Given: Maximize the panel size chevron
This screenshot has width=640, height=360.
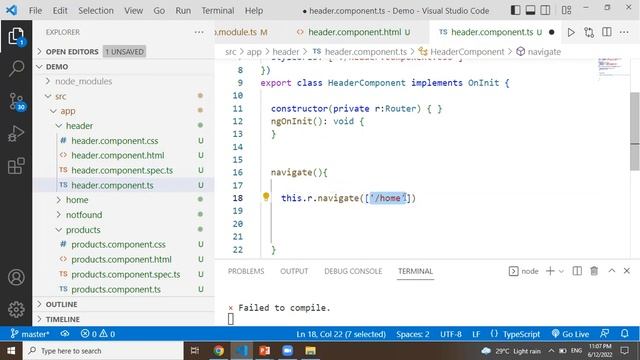Looking at the screenshot, I should coord(611,271).
